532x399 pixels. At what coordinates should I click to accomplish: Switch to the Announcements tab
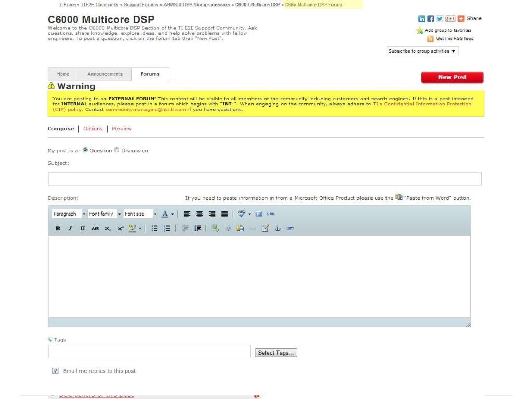(x=105, y=74)
